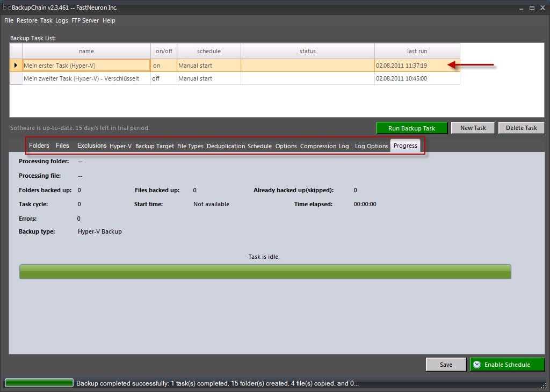Maximize the BackupChain window

coord(532,8)
